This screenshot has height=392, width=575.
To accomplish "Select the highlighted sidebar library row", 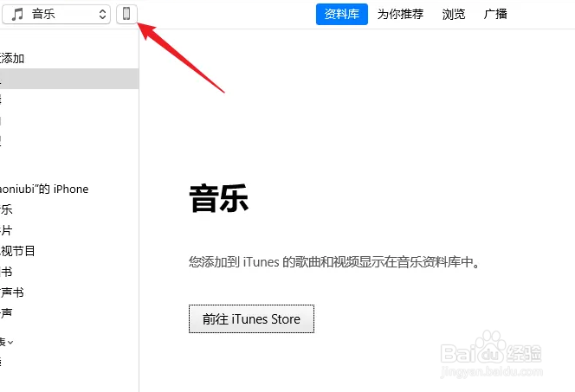I will click(x=69, y=79).
